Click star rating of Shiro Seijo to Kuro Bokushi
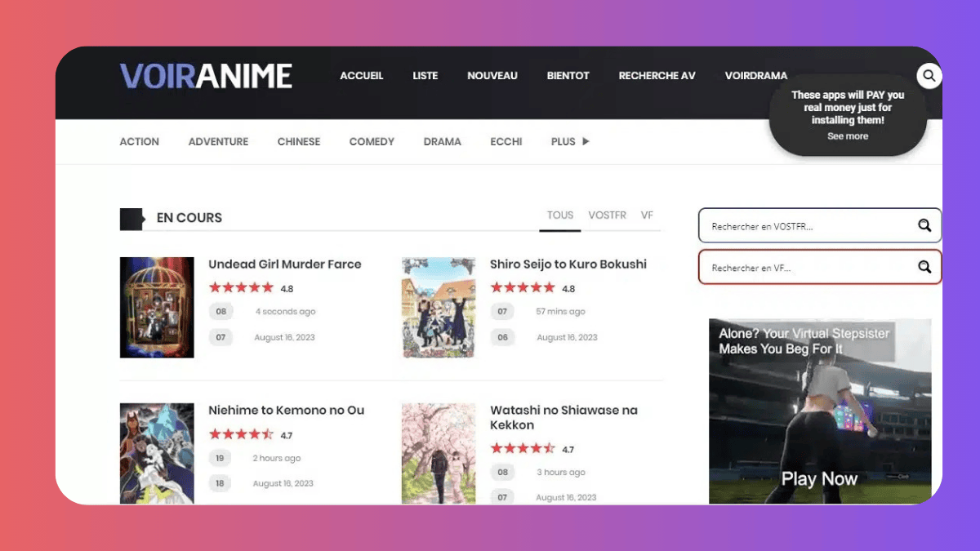Image resolution: width=980 pixels, height=551 pixels. pos(523,287)
